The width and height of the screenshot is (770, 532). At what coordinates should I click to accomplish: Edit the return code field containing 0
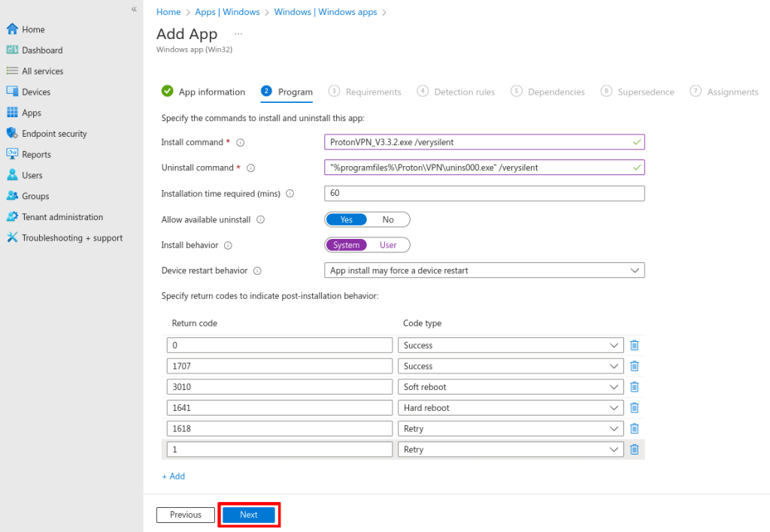(x=280, y=345)
